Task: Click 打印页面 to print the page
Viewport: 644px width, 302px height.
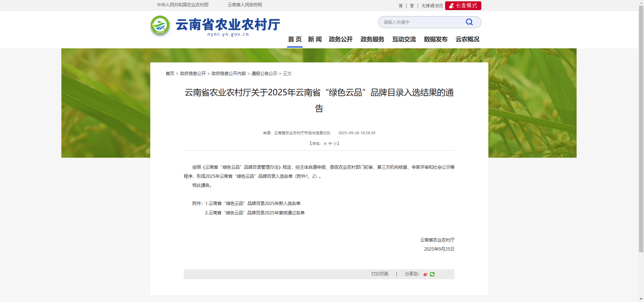Action: [x=379, y=274]
